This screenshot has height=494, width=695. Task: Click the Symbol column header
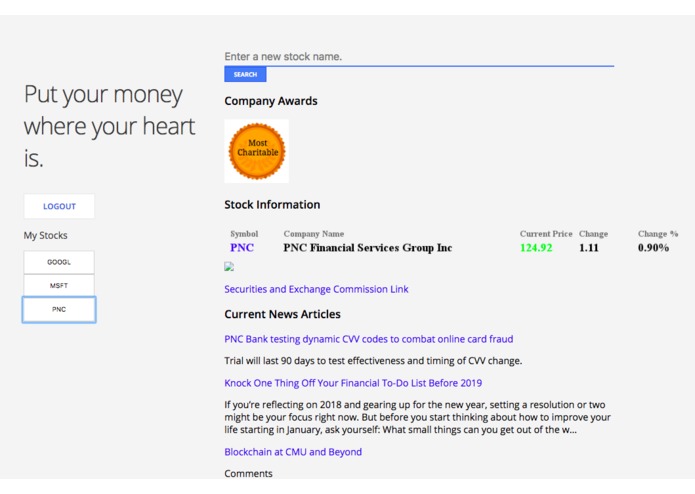[x=244, y=233]
